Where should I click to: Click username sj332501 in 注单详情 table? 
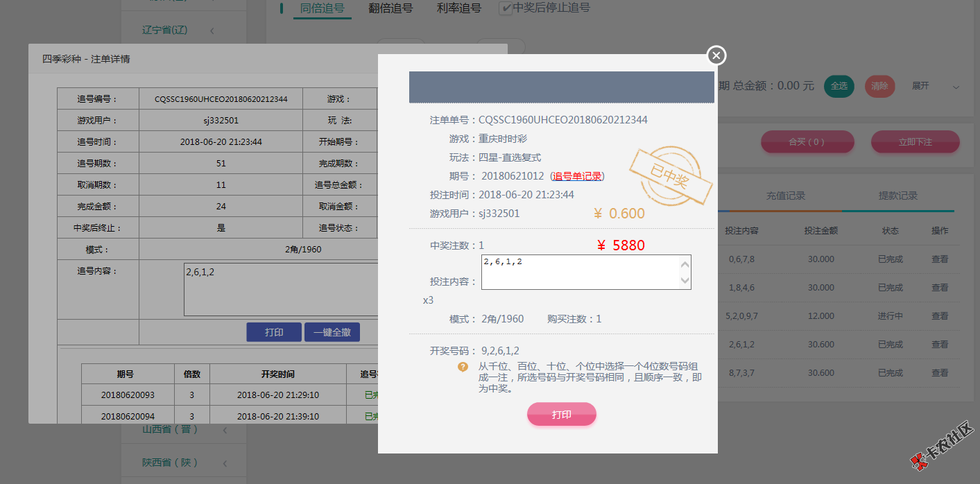tap(221, 121)
